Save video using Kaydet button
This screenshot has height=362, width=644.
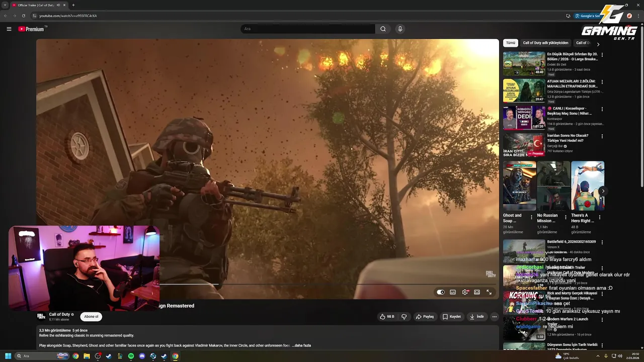(452, 317)
